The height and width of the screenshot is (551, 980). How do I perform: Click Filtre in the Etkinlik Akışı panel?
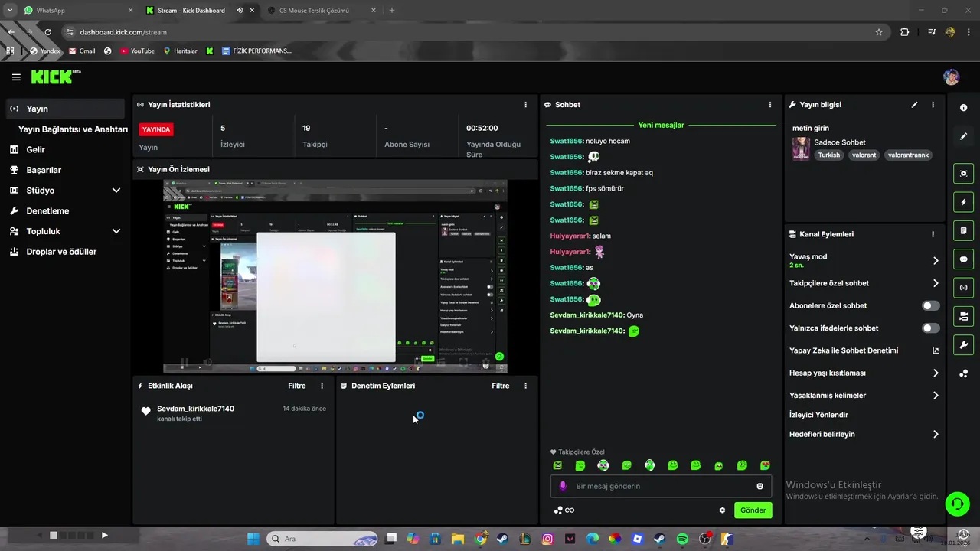click(297, 386)
